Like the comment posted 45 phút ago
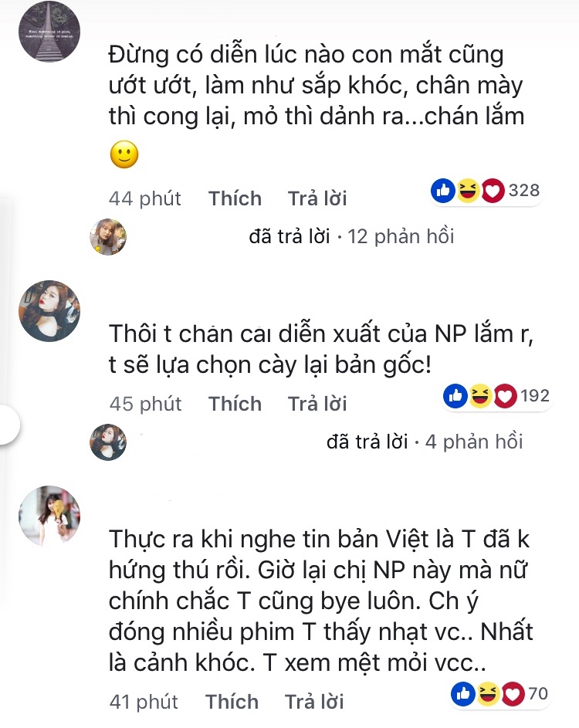 [x=235, y=404]
